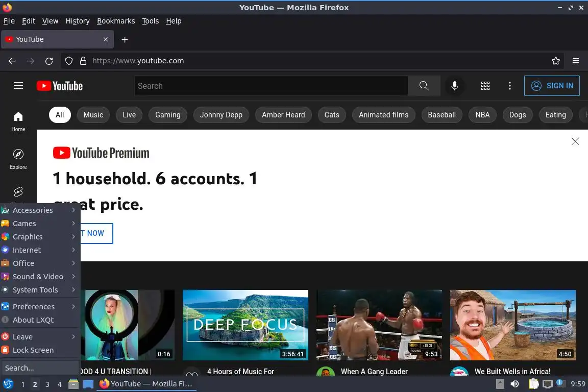Switch to virtual desktop 3
The image size is (588, 392).
(x=47, y=384)
